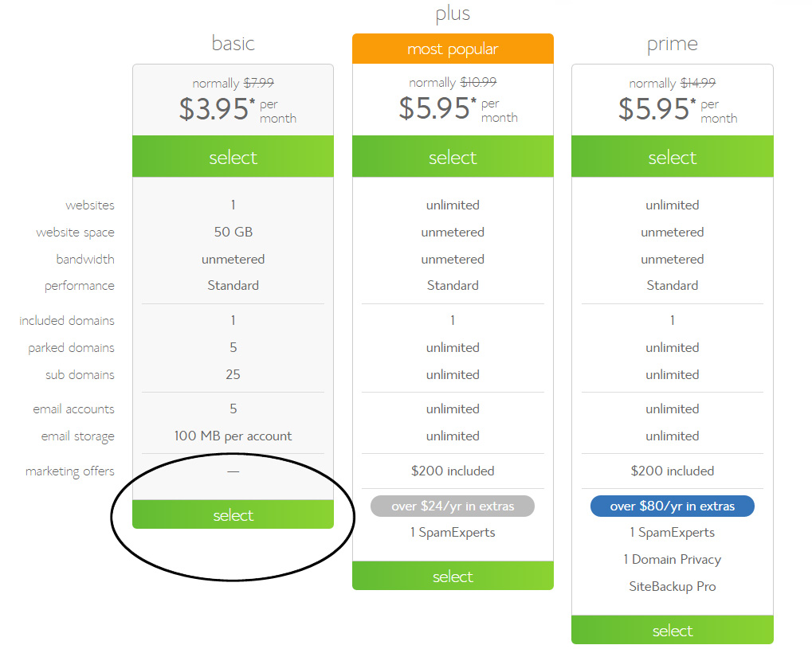Click the marketing offers row label
812x649 pixels.
tap(70, 471)
